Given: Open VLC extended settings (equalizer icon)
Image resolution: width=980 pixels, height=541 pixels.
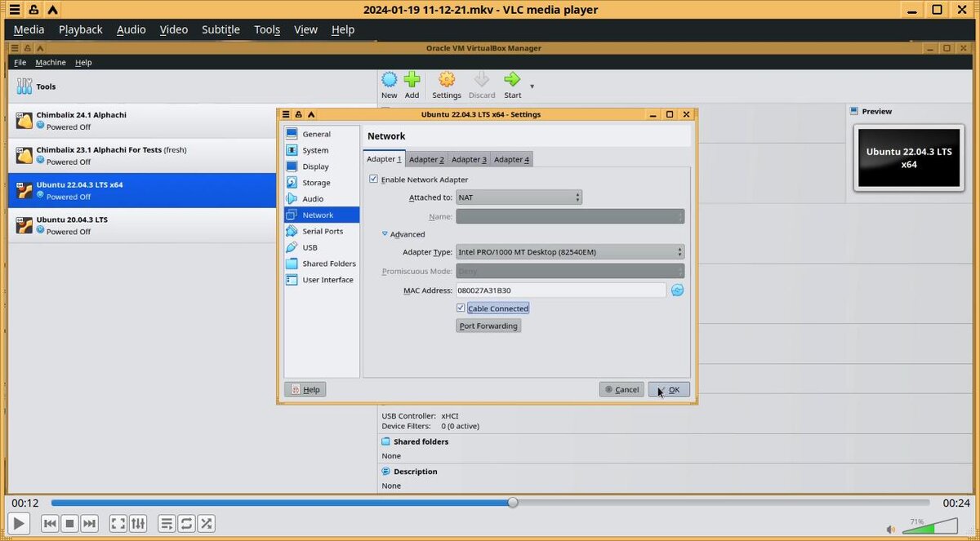Looking at the screenshot, I should point(138,523).
